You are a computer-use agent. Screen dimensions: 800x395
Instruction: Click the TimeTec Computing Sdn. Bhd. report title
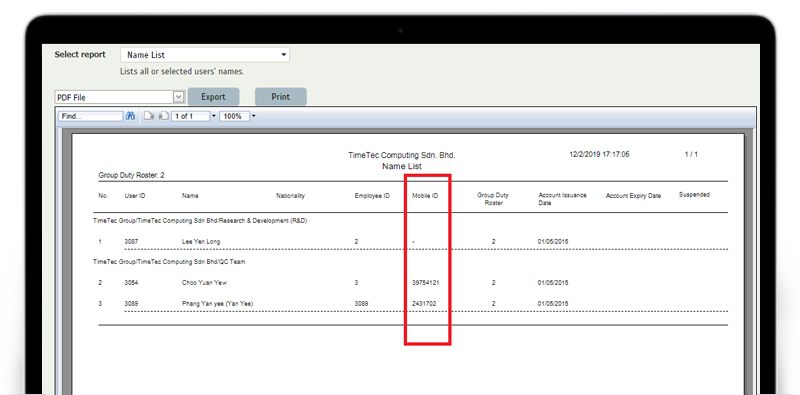(402, 155)
